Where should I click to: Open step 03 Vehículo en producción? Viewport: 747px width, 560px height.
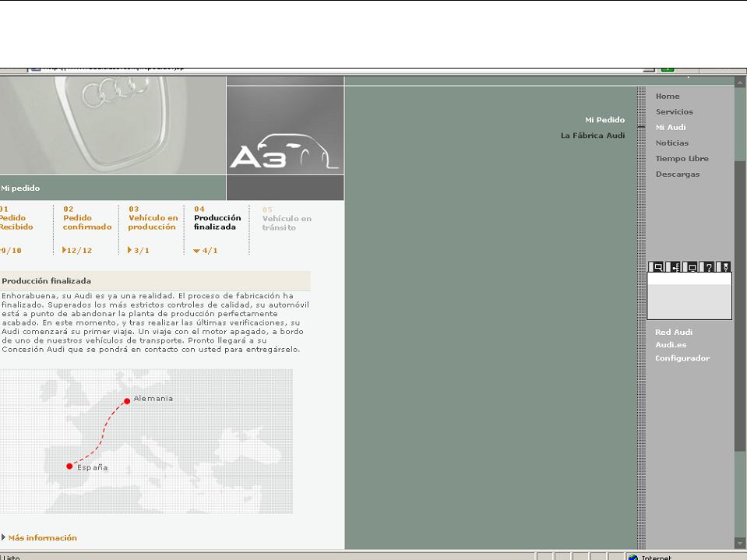(x=153, y=218)
